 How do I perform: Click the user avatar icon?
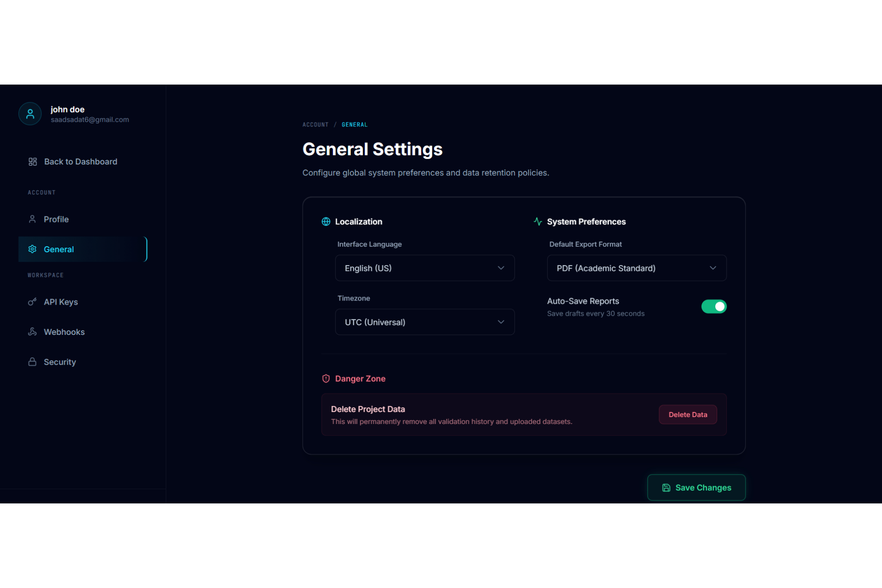30,113
